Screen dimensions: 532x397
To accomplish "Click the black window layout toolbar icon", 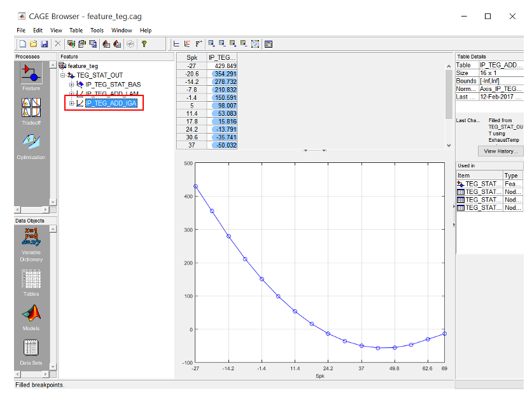I will pos(269,44).
